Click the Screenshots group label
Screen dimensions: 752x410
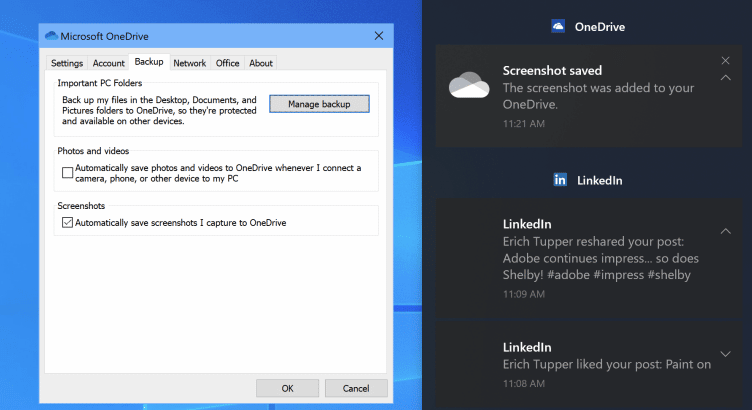(81, 206)
